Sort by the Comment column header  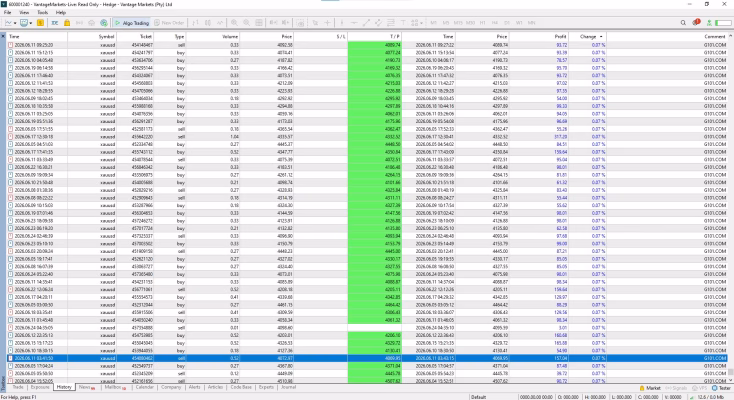point(666,37)
